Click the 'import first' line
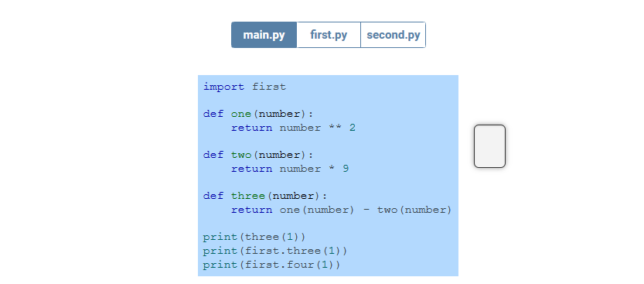The height and width of the screenshot is (284, 644). click(x=244, y=87)
